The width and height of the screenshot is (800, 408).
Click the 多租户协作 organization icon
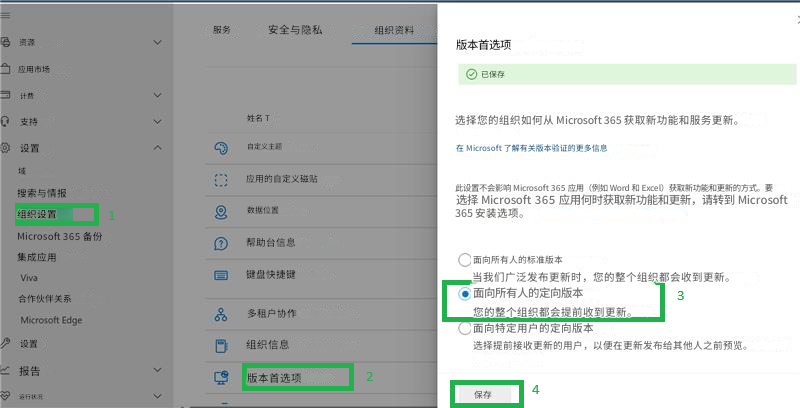coord(221,315)
